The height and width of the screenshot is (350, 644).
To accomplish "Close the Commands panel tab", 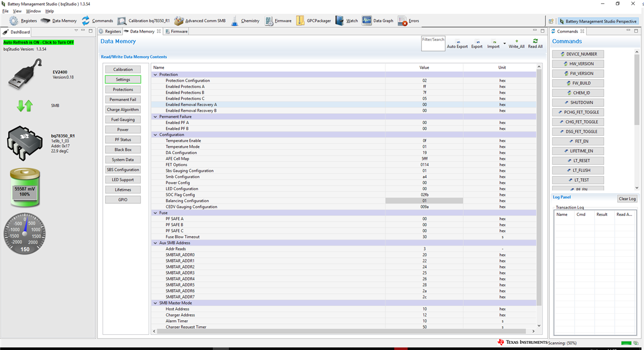I will click(x=582, y=31).
